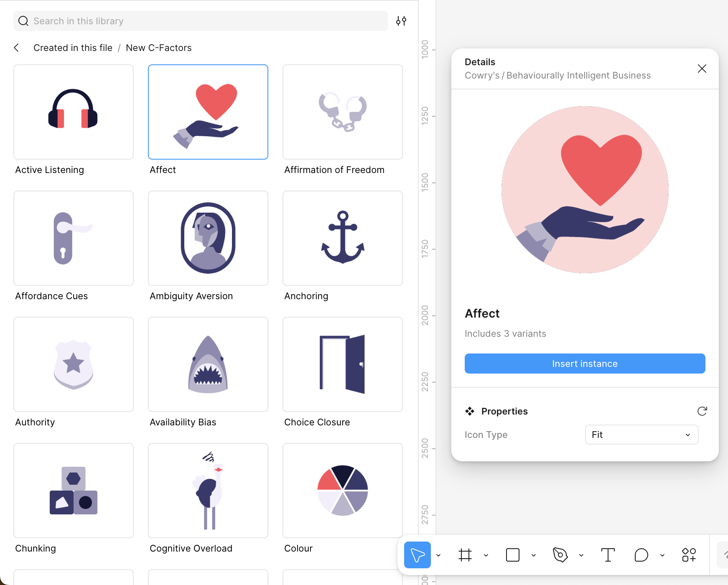Select the Cognitive Overload ostrich component

[208, 491]
